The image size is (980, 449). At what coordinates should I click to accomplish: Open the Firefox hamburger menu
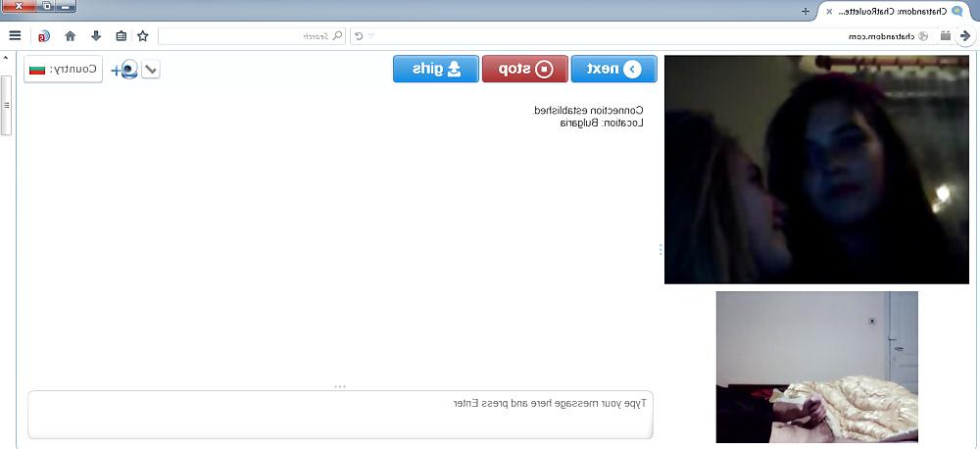15,35
